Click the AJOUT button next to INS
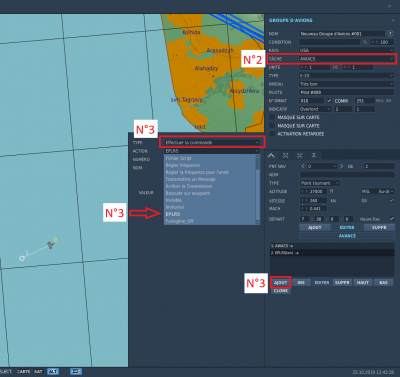 tap(280, 282)
